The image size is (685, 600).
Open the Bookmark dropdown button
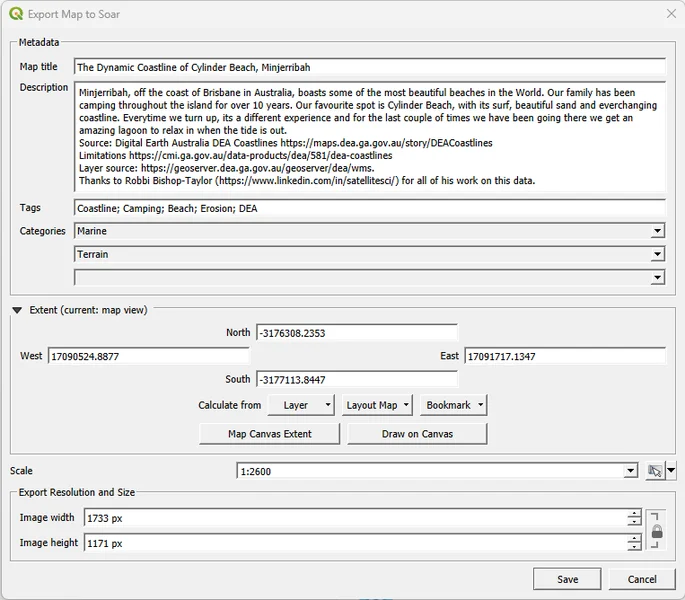(453, 405)
